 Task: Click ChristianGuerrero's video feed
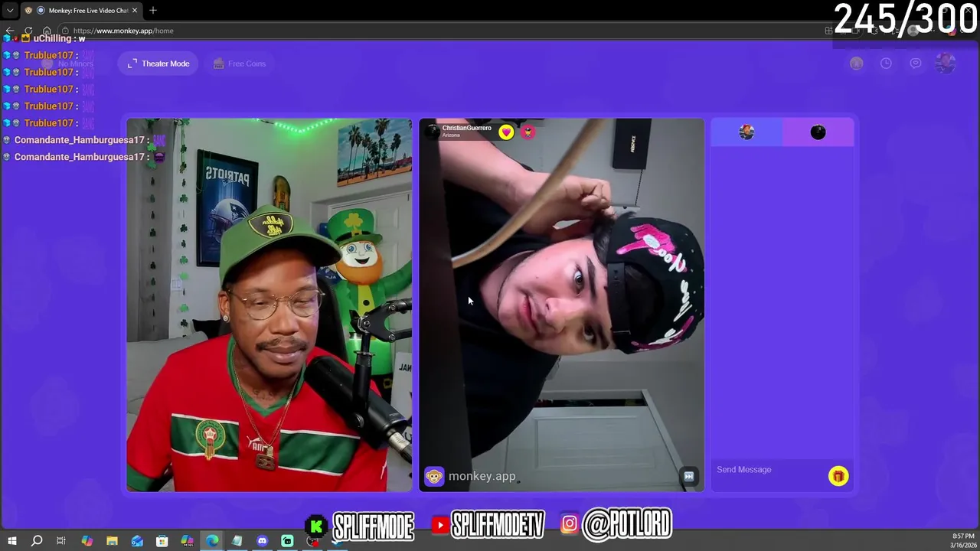coord(561,305)
